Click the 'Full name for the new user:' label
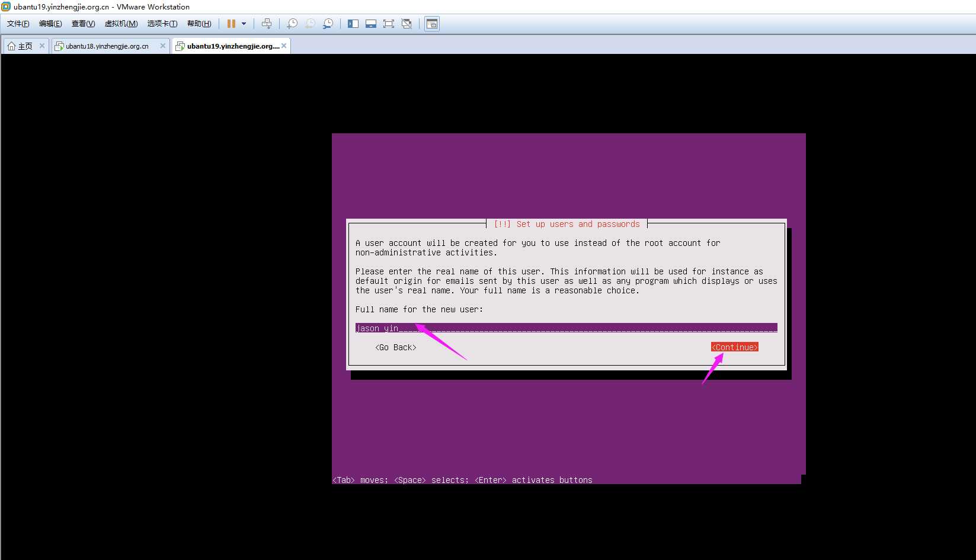 (x=420, y=309)
